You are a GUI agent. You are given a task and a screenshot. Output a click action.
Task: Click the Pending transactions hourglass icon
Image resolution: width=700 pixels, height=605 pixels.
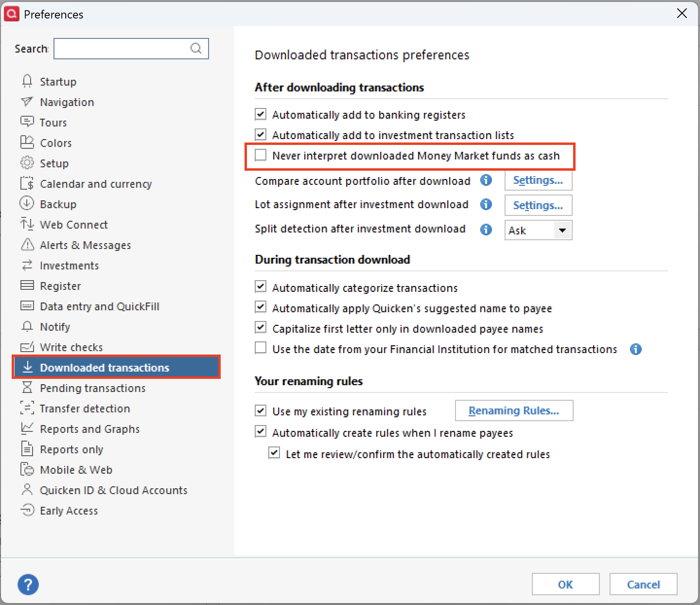pos(27,388)
